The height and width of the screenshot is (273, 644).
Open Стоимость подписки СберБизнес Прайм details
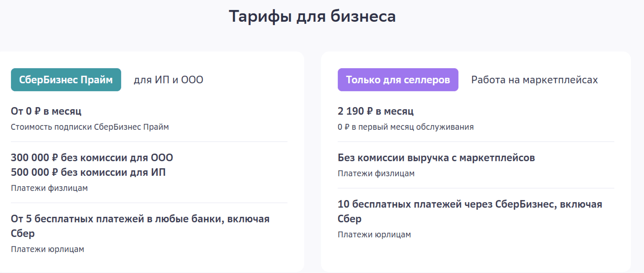point(90,126)
